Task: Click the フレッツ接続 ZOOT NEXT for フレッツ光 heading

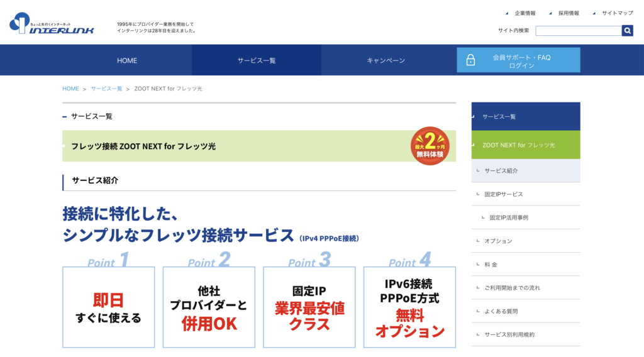Action: click(143, 146)
